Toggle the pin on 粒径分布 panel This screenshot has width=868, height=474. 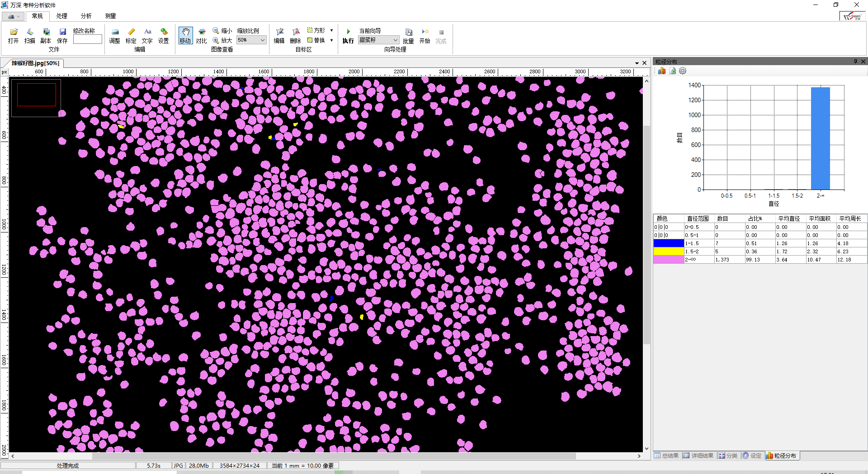tap(855, 62)
